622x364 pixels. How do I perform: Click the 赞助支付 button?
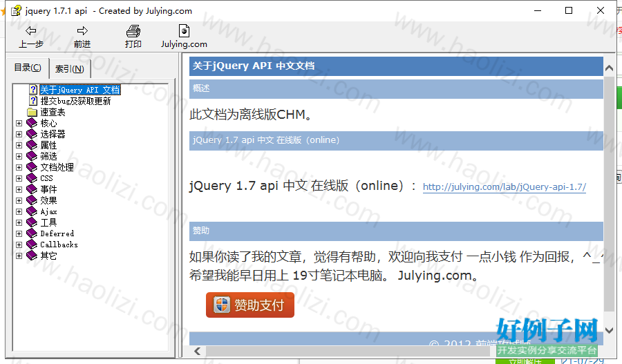click(250, 305)
